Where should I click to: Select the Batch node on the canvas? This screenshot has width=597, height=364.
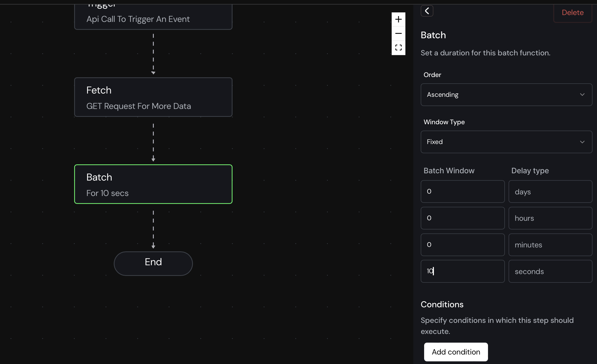pos(153,184)
